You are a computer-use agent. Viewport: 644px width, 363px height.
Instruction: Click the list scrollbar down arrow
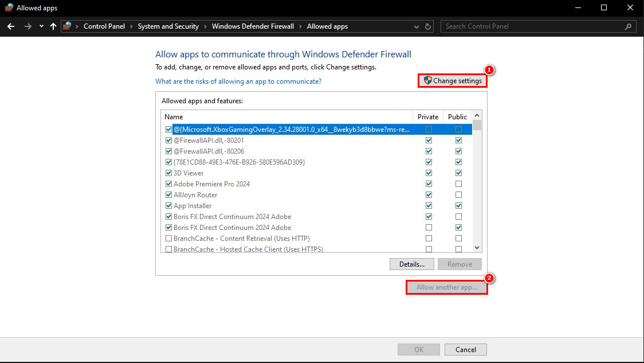pos(477,248)
